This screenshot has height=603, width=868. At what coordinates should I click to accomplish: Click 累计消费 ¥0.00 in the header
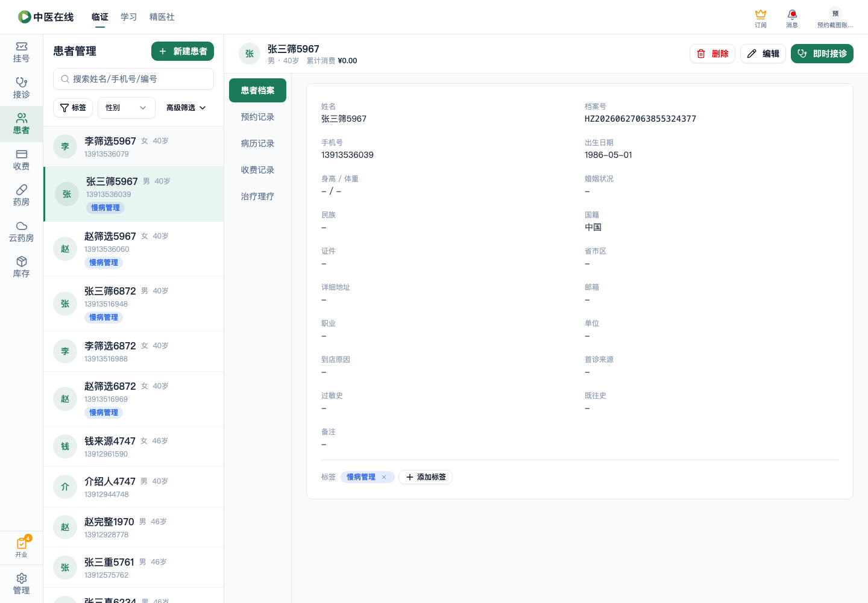pyautogui.click(x=332, y=61)
